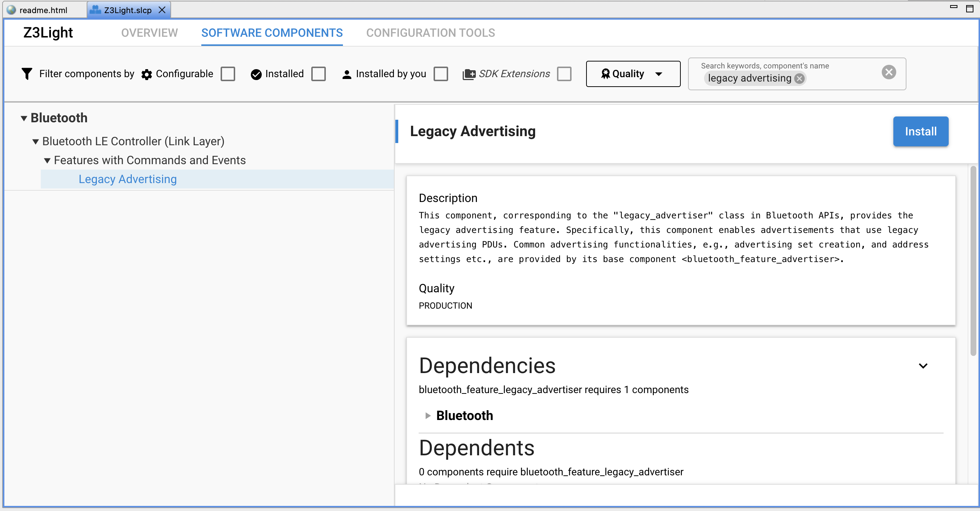Check the SDK Extensions checkbox
The image size is (980, 511).
pyautogui.click(x=564, y=74)
